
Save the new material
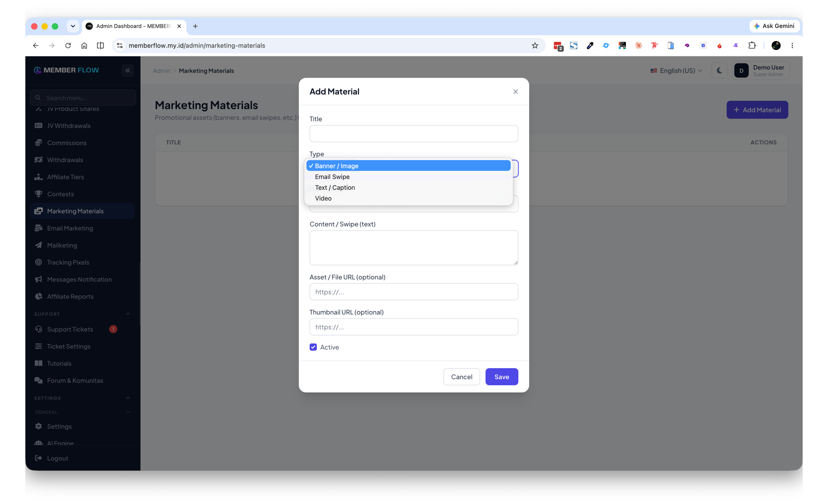(x=501, y=377)
